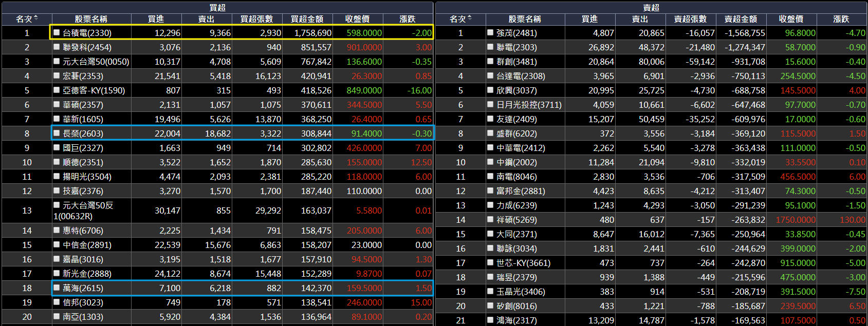Open the 華新(1605) stock name

(x=83, y=119)
